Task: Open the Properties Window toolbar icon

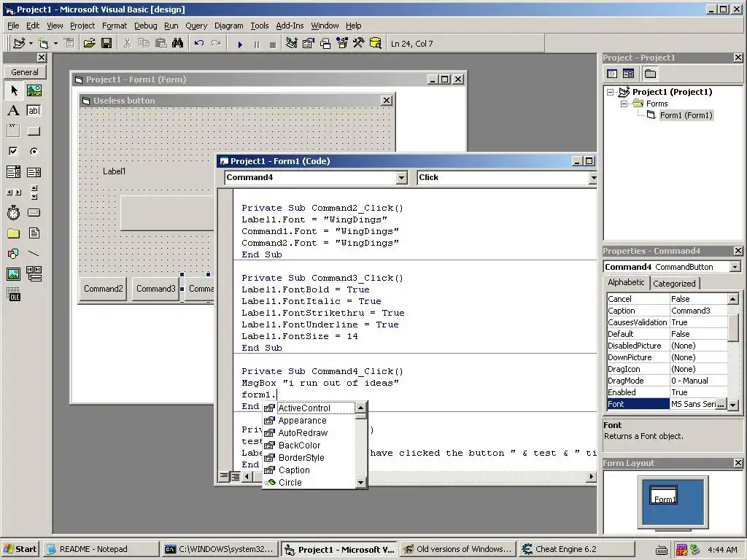Action: point(309,43)
